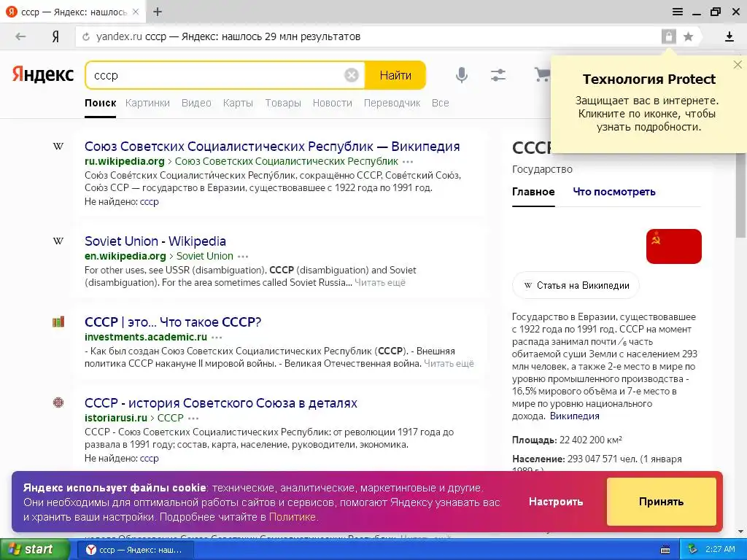Click en.wikipedia.org green domain link

(125, 256)
